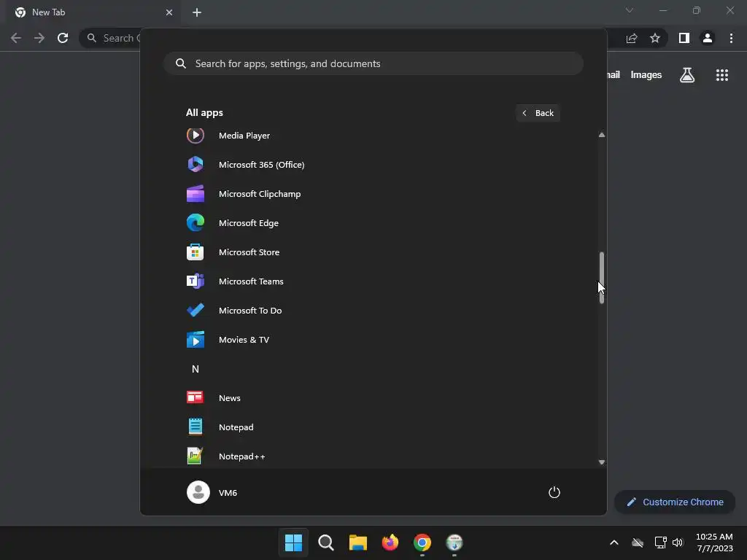The image size is (747, 560).
Task: Click Back button in All apps
Action: [538, 113]
